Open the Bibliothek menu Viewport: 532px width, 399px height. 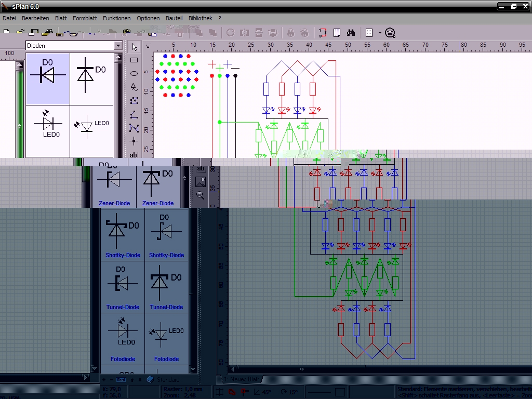(x=200, y=18)
